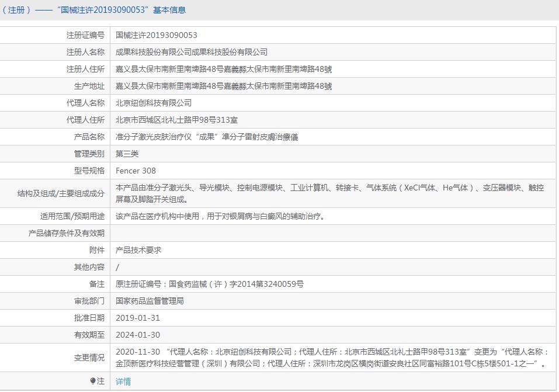
Task: Select the 注册人名称 label
Action: (85, 52)
